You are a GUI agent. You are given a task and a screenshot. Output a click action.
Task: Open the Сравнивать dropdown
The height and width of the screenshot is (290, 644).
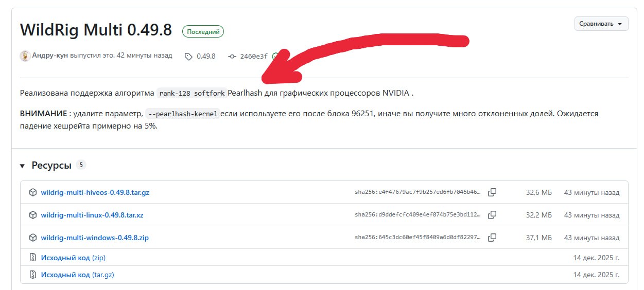pos(601,24)
